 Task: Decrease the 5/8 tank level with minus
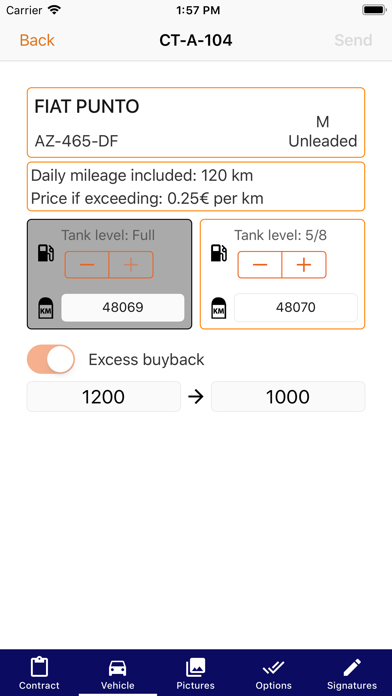260,265
